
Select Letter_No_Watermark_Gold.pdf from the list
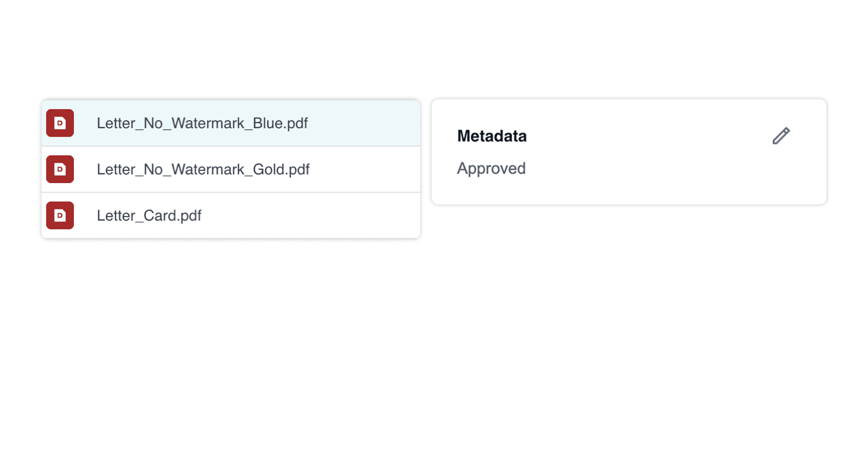click(x=203, y=169)
